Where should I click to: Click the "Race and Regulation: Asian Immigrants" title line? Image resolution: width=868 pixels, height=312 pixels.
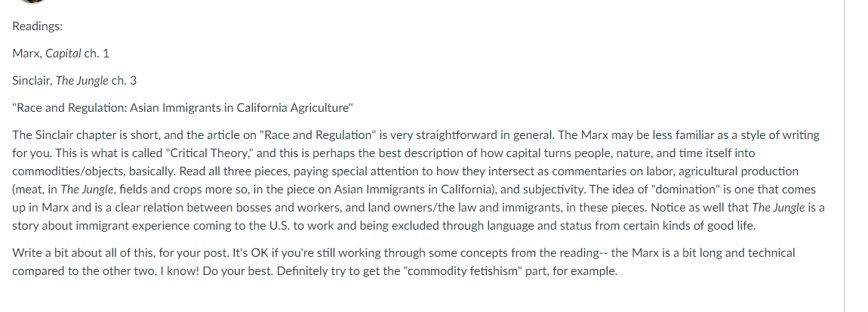[183, 107]
